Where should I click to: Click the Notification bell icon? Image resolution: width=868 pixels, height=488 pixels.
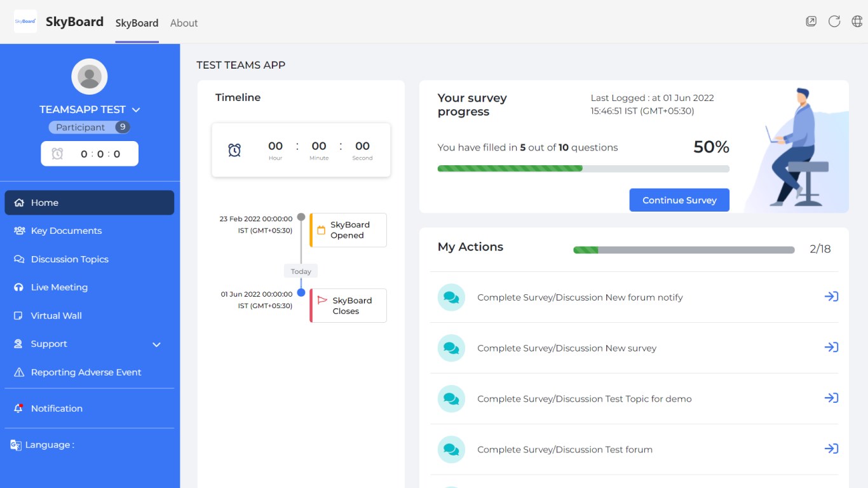coord(18,409)
